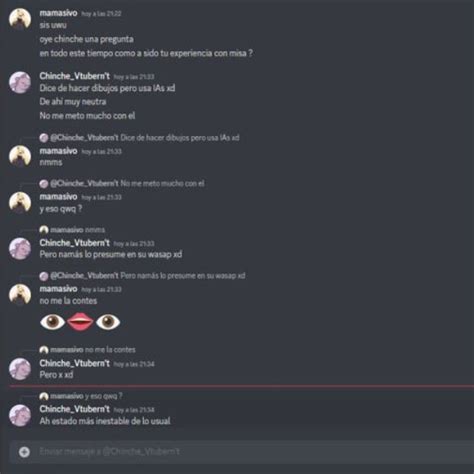Image resolution: width=474 pixels, height=474 pixels.
Task: Click the mouth emoji in mamasivo's message
Action: point(80,322)
